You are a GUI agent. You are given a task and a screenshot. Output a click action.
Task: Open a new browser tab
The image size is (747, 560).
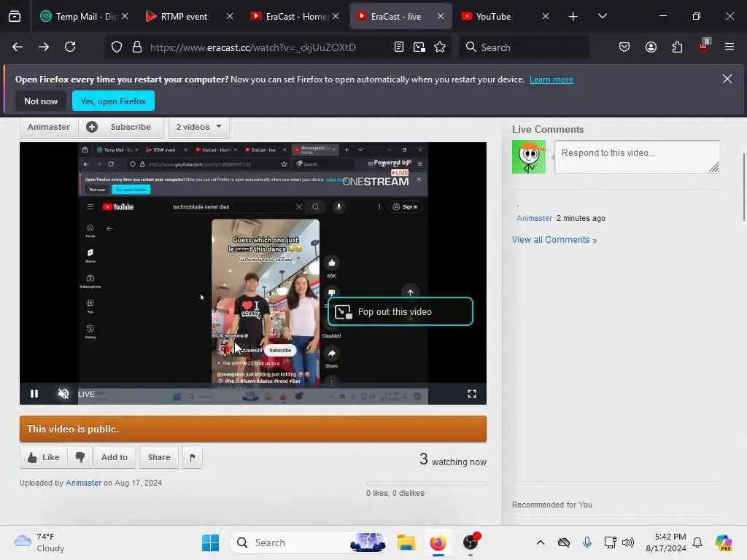pos(573,17)
